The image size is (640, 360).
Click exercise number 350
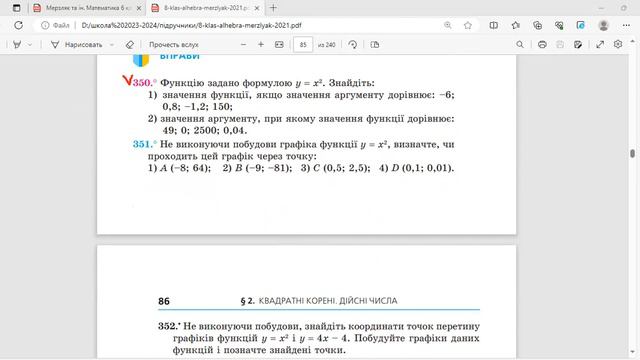click(144, 82)
